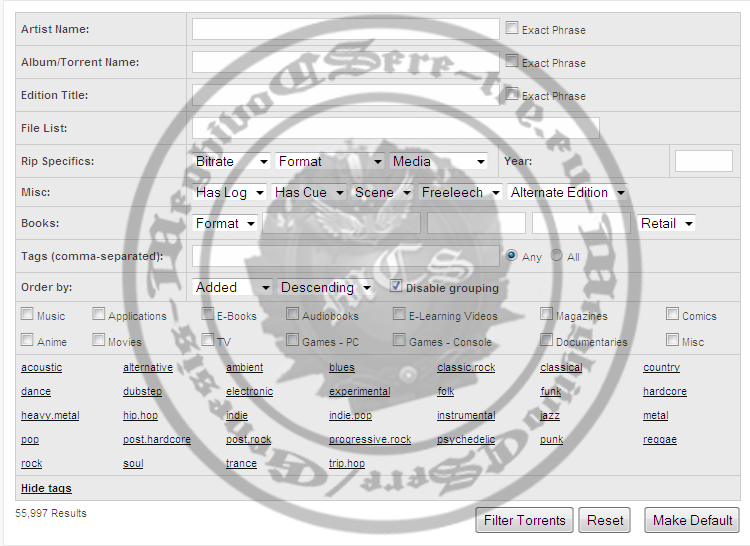Open the Descending sort direction dropdown
Screen dimensions: 750x546
pyautogui.click(x=326, y=287)
